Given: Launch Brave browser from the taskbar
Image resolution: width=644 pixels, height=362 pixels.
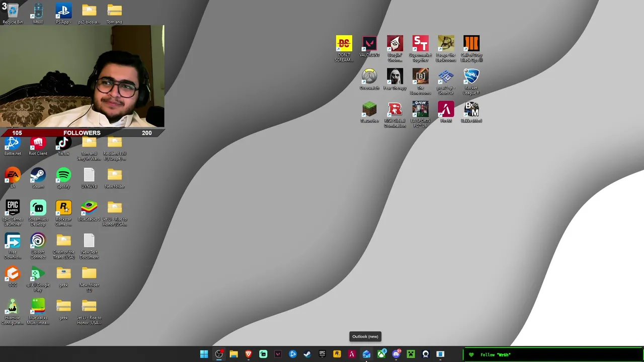Looking at the screenshot, I should (249, 354).
